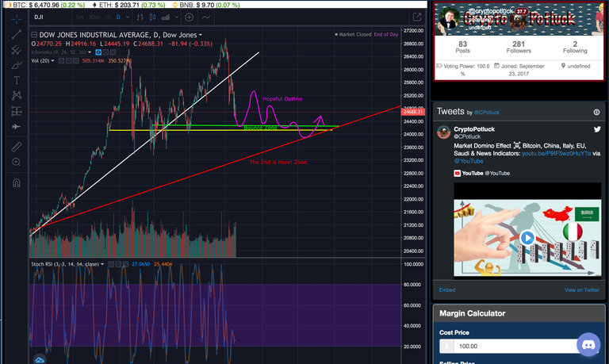Play the Market Domino Effect video thumbnail

tap(527, 237)
